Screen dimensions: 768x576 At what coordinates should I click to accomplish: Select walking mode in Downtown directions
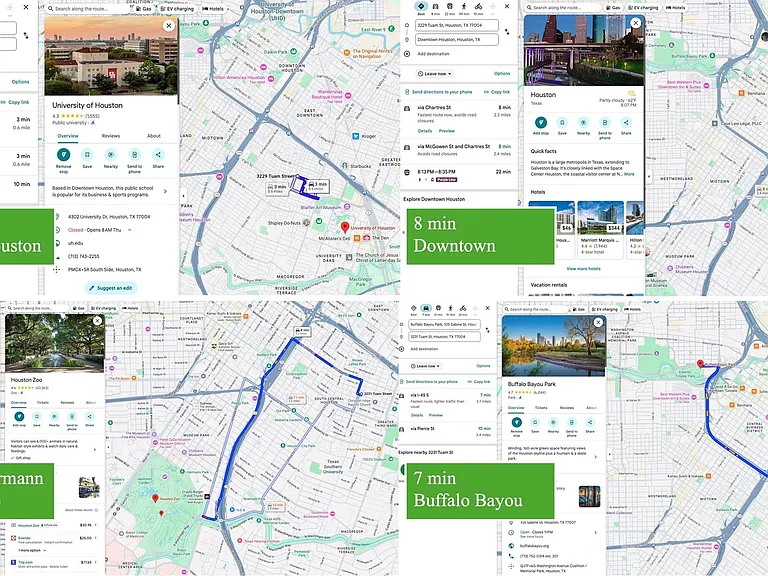pos(464,6)
